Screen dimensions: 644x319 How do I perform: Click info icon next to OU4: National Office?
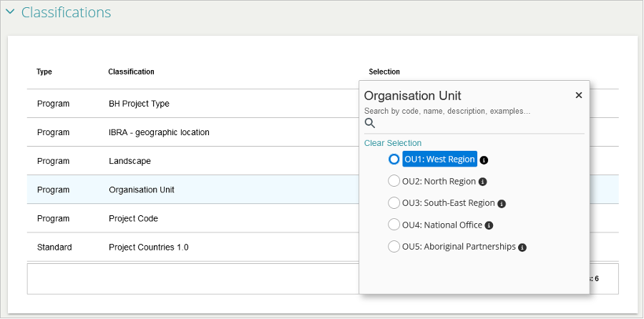[489, 225]
